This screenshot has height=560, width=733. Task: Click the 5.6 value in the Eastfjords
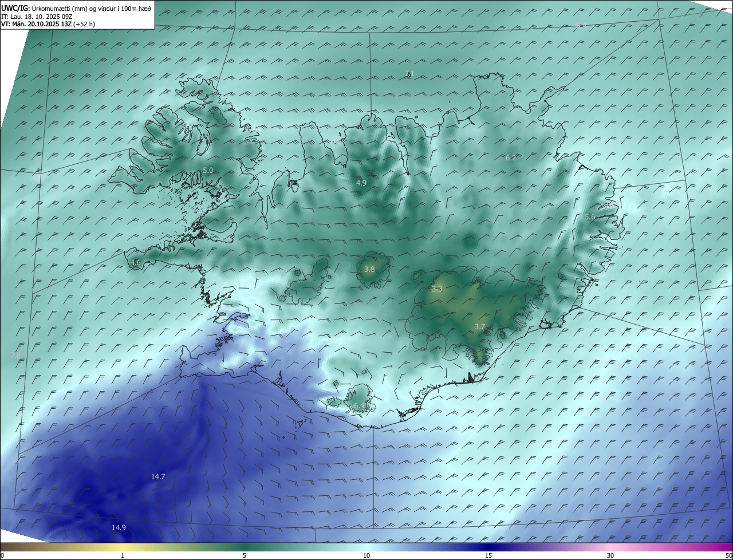(x=590, y=216)
